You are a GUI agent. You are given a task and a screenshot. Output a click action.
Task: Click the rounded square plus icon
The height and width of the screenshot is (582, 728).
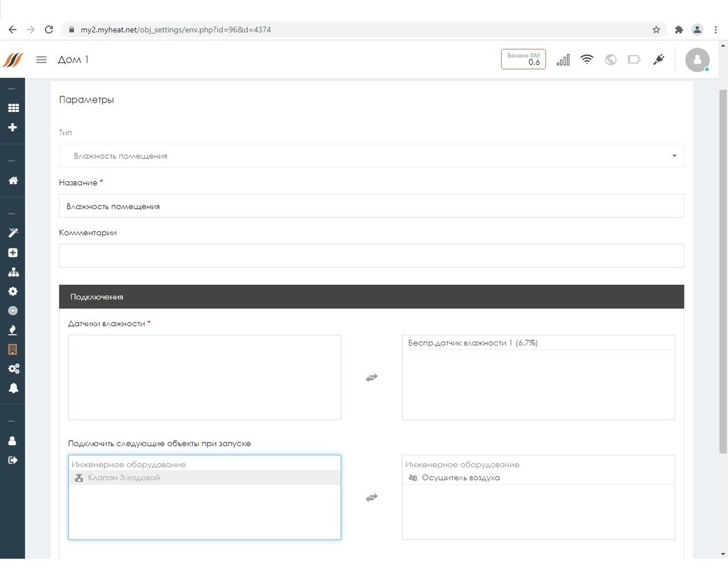click(x=13, y=252)
